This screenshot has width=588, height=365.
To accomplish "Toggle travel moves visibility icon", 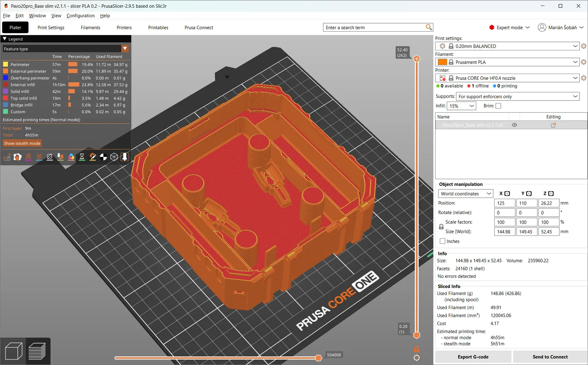I will click(x=7, y=157).
